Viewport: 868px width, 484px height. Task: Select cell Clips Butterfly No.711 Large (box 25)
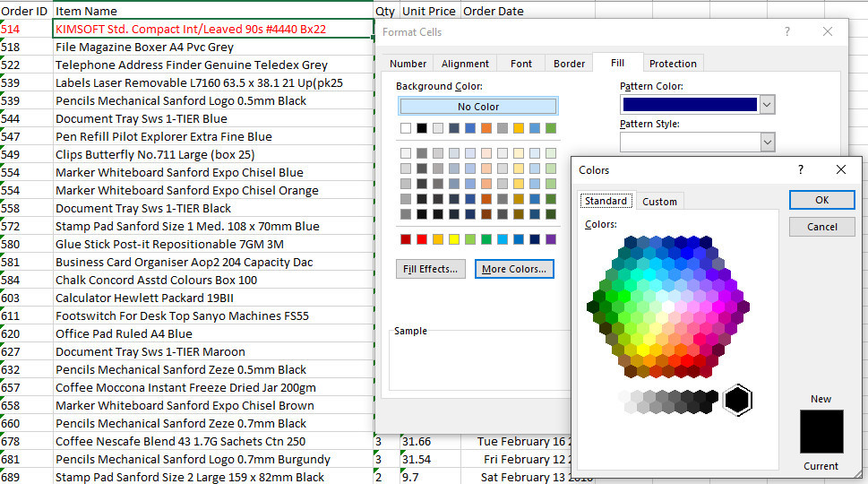(x=213, y=154)
